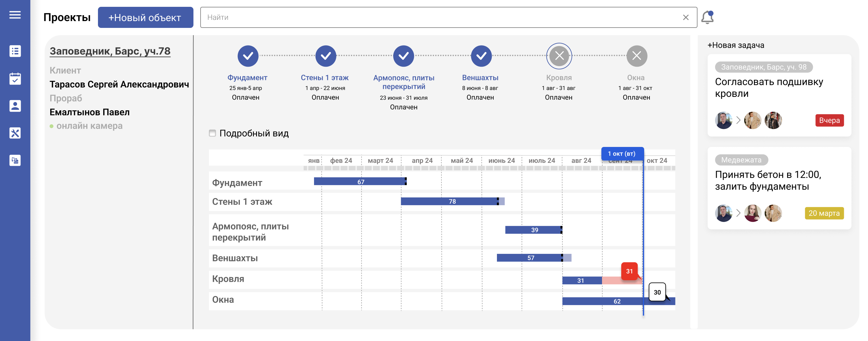
Task: Toggle the Окна stage status circle
Action: click(636, 56)
